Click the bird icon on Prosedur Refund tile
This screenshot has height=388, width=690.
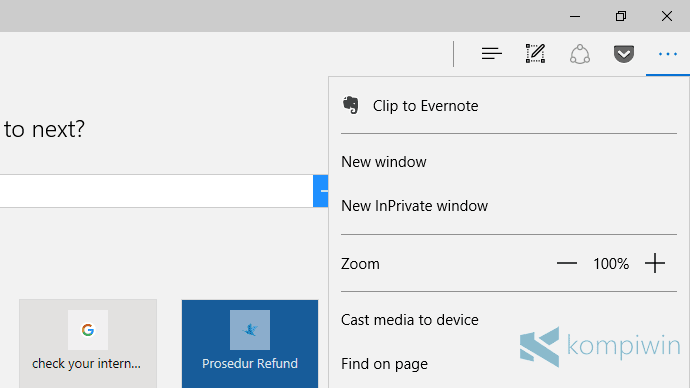[250, 330]
